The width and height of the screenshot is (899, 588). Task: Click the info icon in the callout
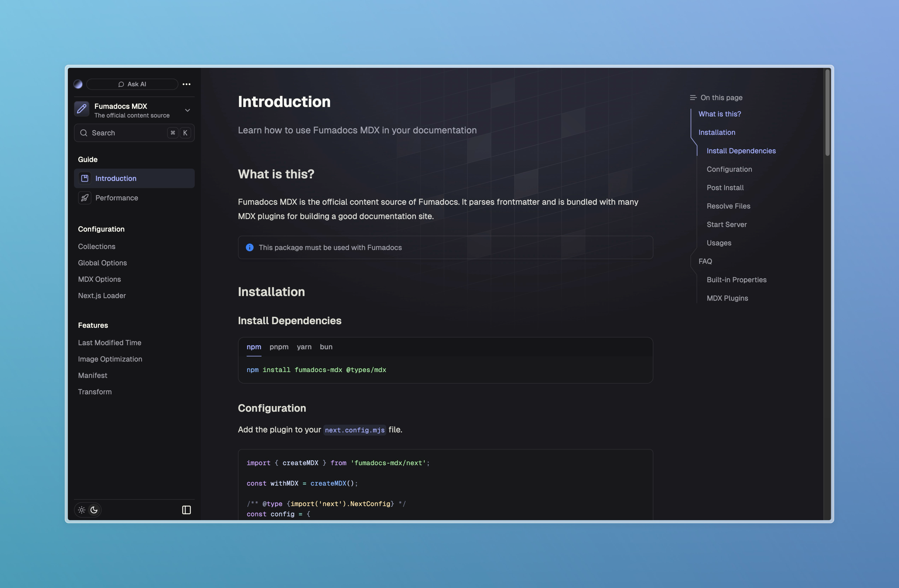click(250, 247)
